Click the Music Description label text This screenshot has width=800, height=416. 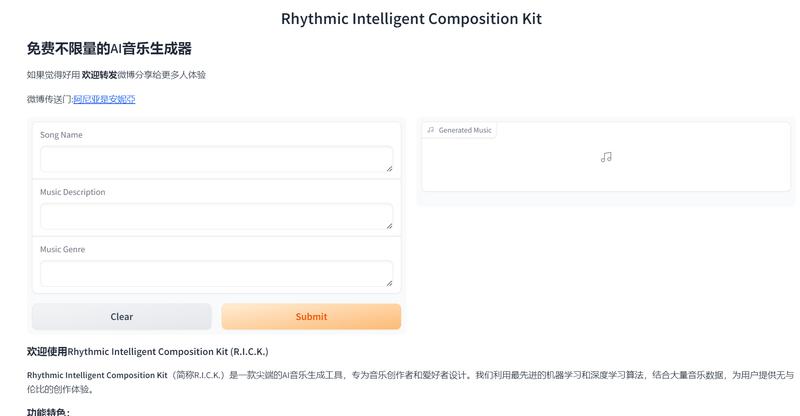click(72, 192)
